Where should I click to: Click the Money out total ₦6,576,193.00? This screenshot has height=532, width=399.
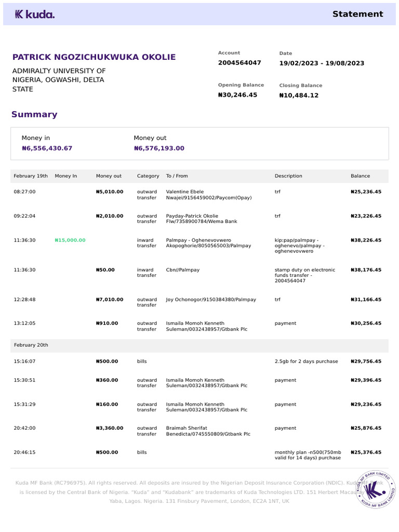pos(159,148)
